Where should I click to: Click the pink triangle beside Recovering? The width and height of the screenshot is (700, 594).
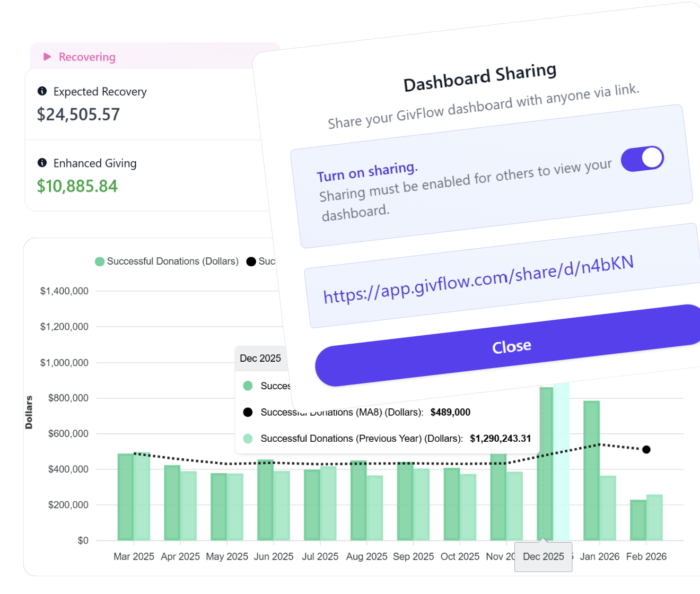click(47, 56)
